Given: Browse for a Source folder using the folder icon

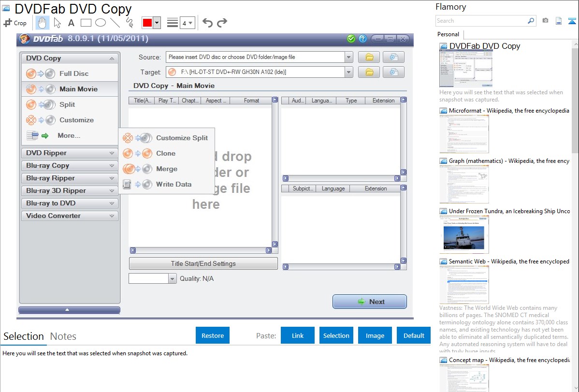Looking at the screenshot, I should click(x=369, y=57).
